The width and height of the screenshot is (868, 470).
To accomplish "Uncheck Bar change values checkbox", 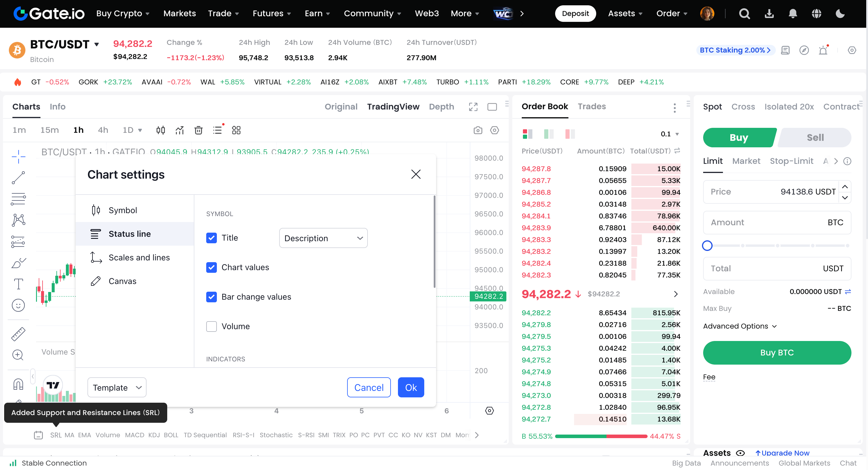I will pyautogui.click(x=211, y=297).
